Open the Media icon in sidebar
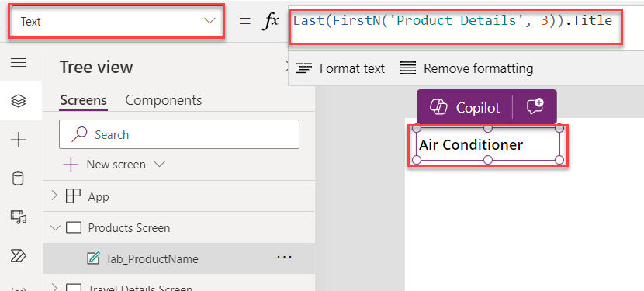This screenshot has height=291, width=644. coord(19,217)
